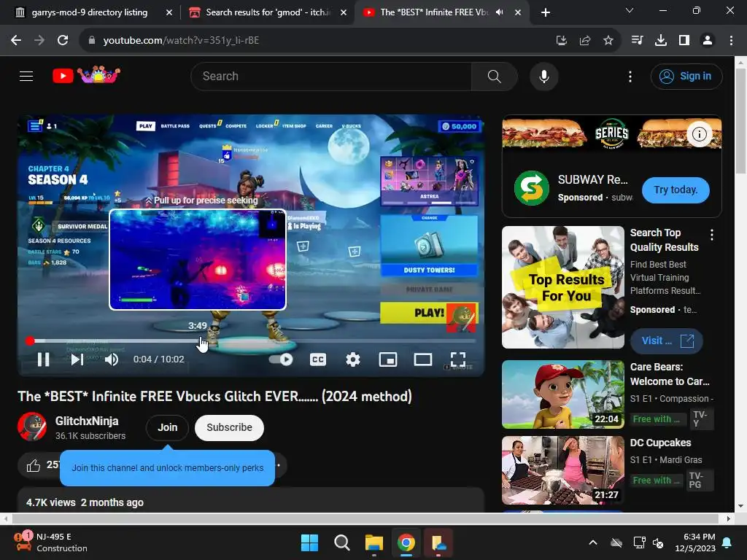This screenshot has width=747, height=560.
Task: Toggle closed captions
Action: pos(318,359)
